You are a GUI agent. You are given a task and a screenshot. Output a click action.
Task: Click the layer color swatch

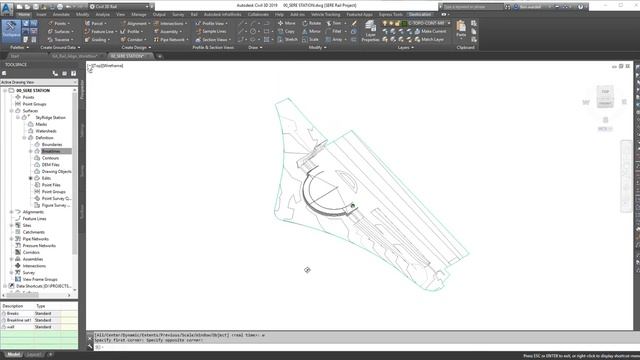click(404, 23)
